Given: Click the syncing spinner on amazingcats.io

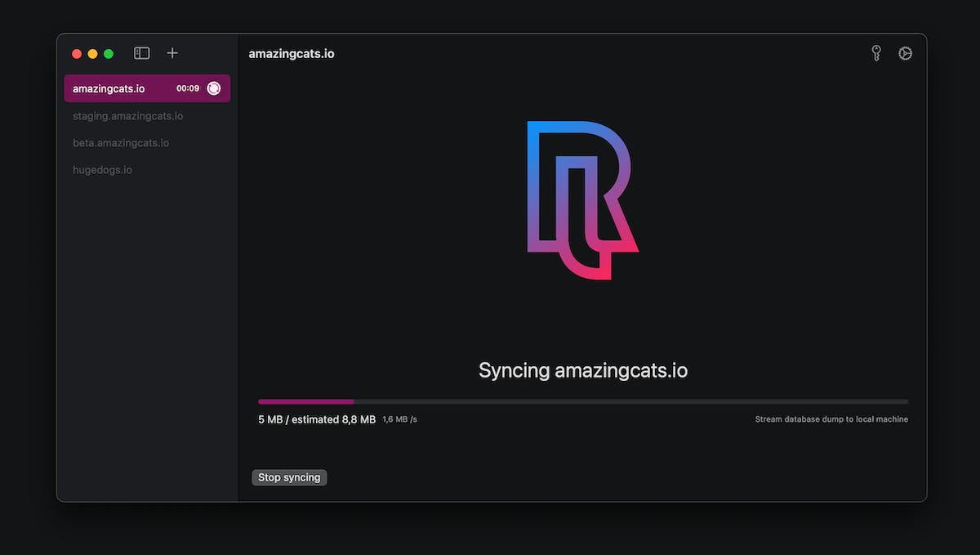Looking at the screenshot, I should click(x=214, y=88).
